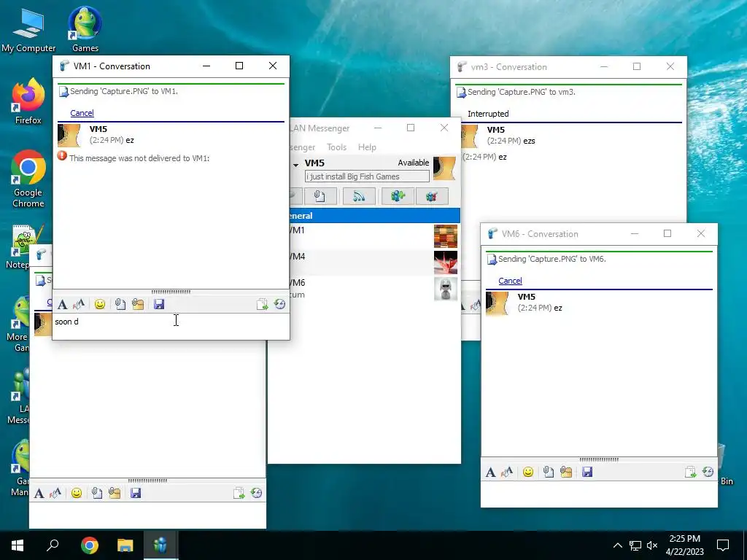
Task: Cancel file transfer in VM6 Conversation
Action: 510,281
